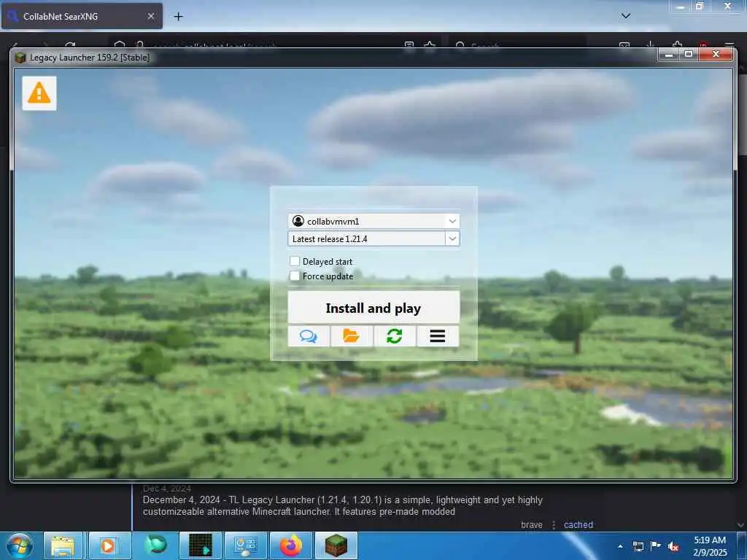This screenshot has width=747, height=560.
Task: Open the list all tabs chevron in Firefox
Action: (x=626, y=16)
